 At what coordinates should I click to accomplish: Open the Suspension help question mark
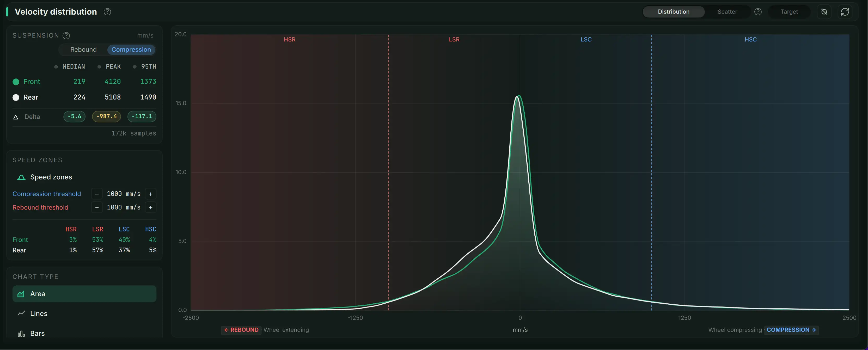66,35
